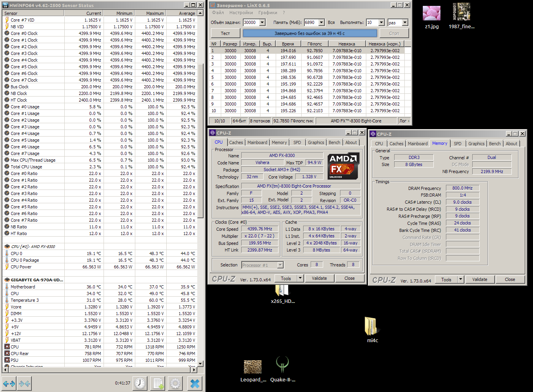Click the ГФлопс column header in LinX

(315, 44)
